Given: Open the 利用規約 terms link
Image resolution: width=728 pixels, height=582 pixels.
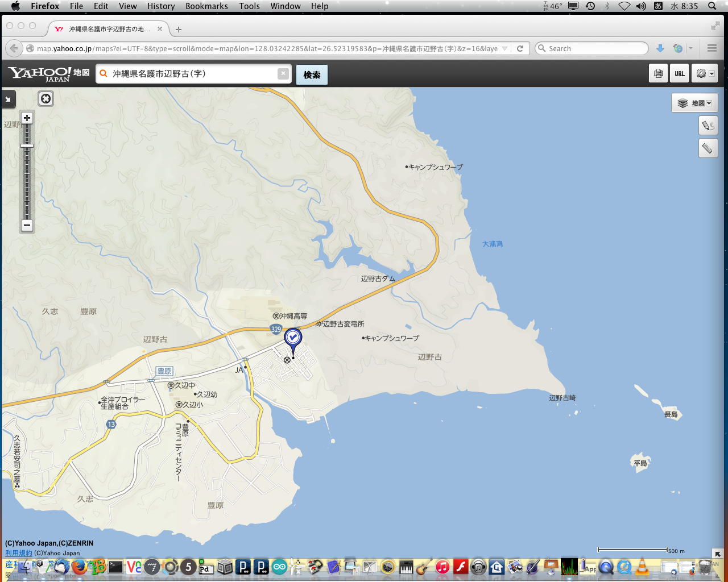Looking at the screenshot, I should [19, 553].
